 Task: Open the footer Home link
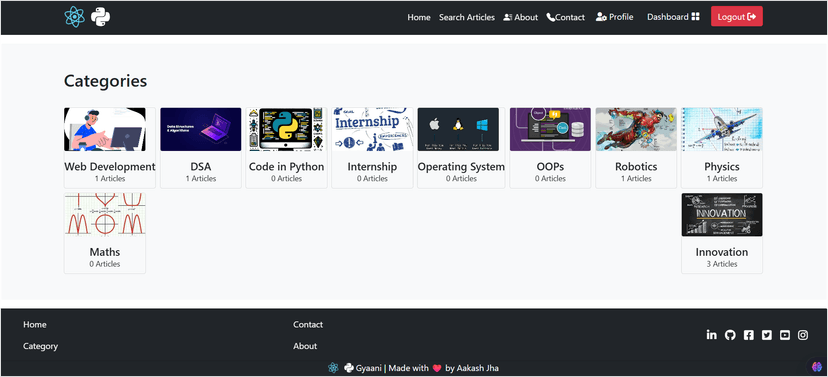35,324
